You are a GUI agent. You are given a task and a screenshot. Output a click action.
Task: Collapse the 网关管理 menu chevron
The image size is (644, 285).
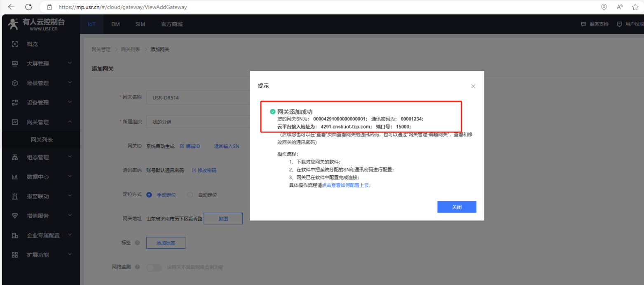click(x=70, y=122)
